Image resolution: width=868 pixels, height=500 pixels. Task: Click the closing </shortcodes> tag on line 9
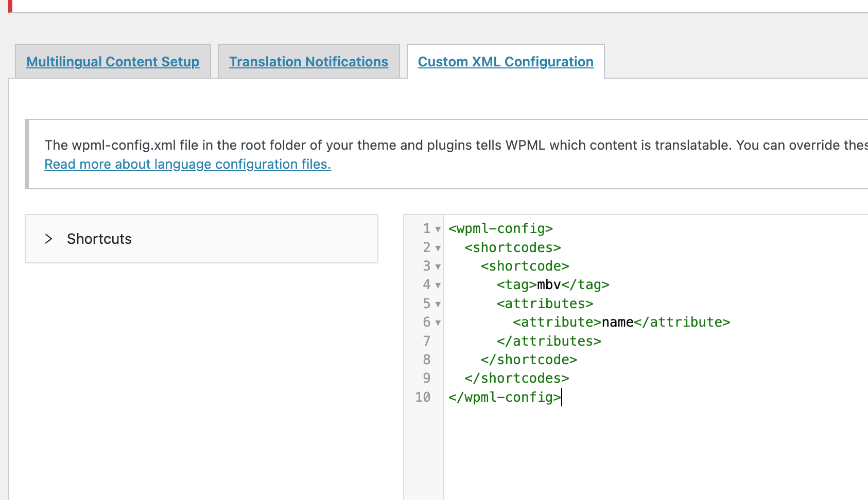[516, 378]
